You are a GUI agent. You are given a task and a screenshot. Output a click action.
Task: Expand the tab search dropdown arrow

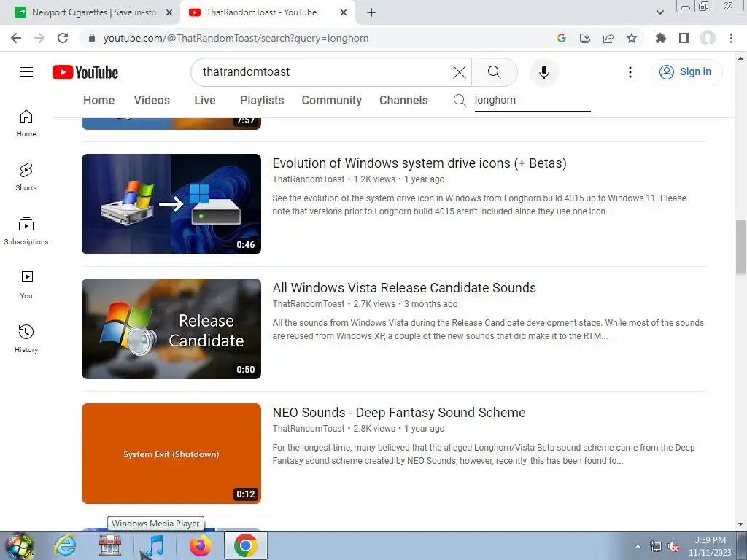click(659, 13)
